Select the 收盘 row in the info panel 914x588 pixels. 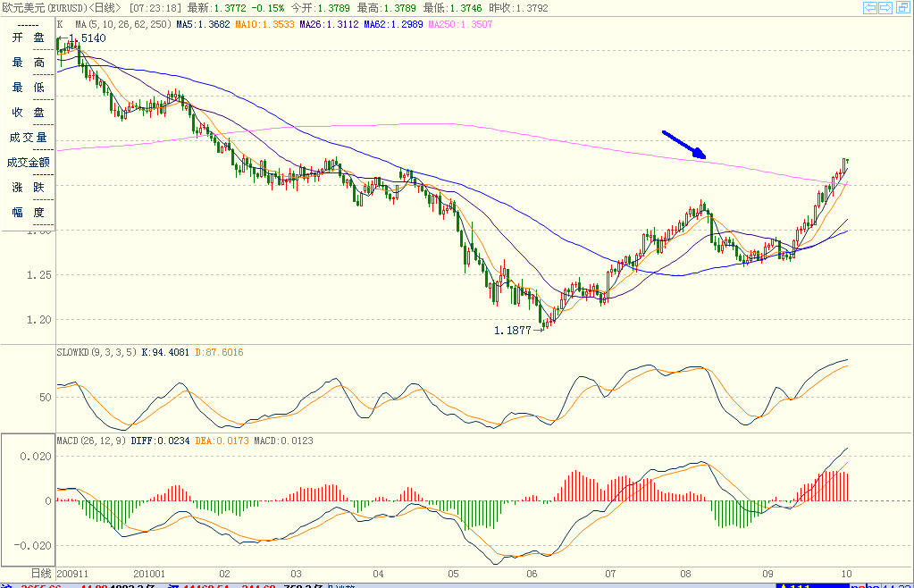28,113
